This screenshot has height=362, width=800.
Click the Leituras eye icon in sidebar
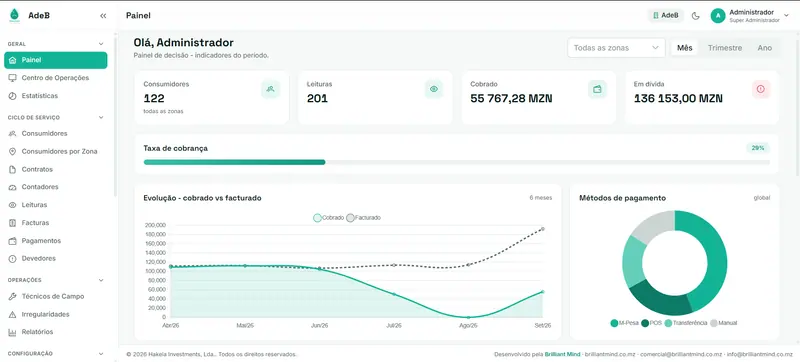coord(13,205)
